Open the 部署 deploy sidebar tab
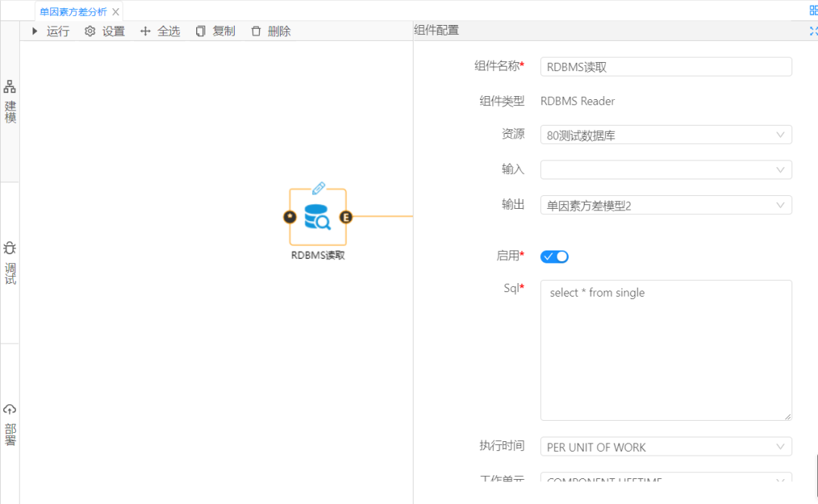Screen dimensions: 818x504 10,424
